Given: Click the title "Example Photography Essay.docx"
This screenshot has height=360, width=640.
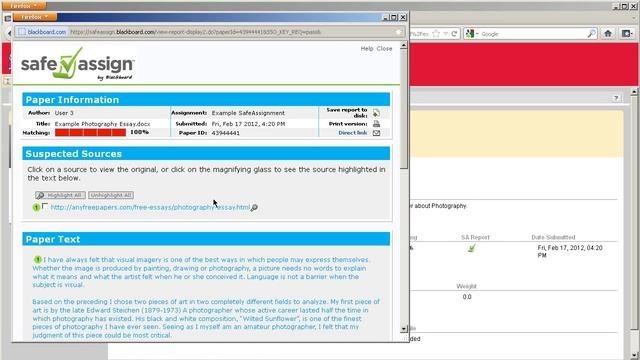Looking at the screenshot, I should tap(102, 124).
